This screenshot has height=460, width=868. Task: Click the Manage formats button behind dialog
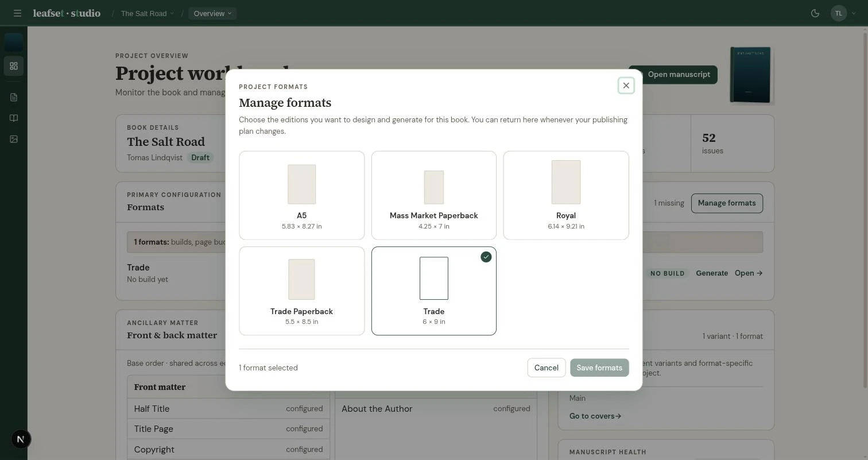(x=727, y=203)
